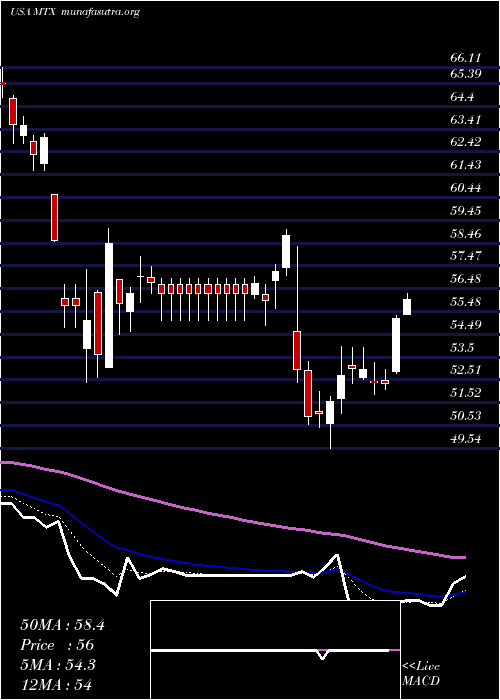500x700 pixels.
Task: Click the '12MA : 54' readout
Action: [56, 685]
